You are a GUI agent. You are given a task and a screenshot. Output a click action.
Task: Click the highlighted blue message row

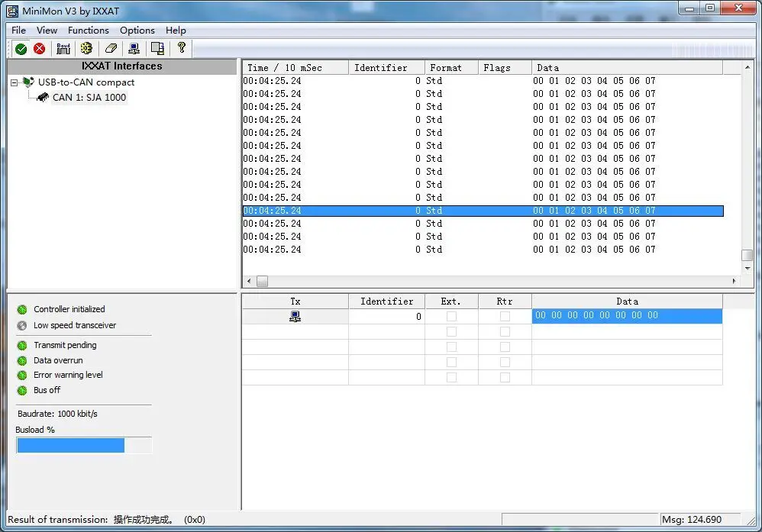[x=483, y=211]
